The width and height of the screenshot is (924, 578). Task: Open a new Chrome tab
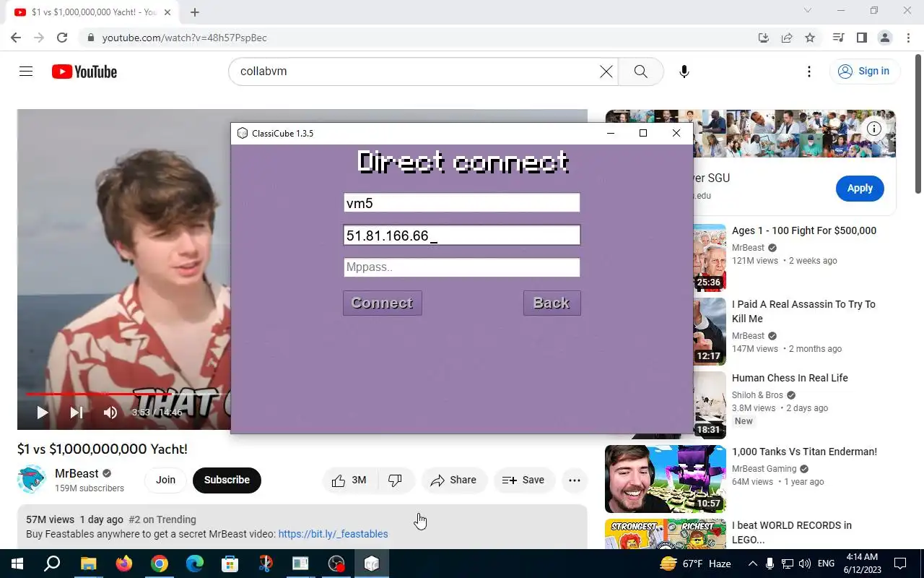tap(195, 12)
